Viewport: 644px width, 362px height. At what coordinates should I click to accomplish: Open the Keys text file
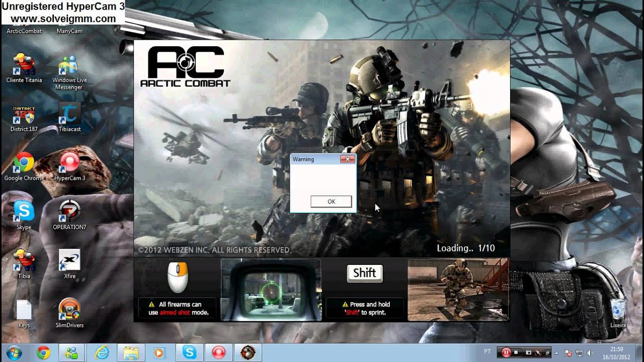[24, 314]
